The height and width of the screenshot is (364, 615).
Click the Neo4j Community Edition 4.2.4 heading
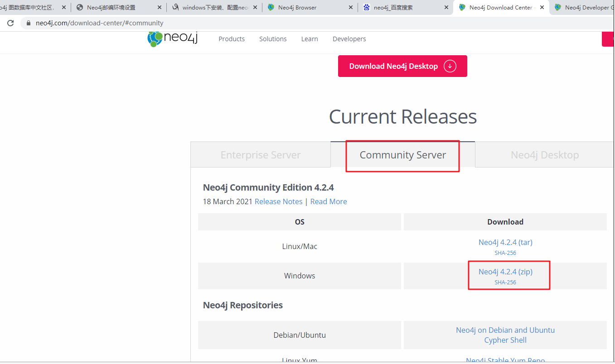(x=268, y=187)
